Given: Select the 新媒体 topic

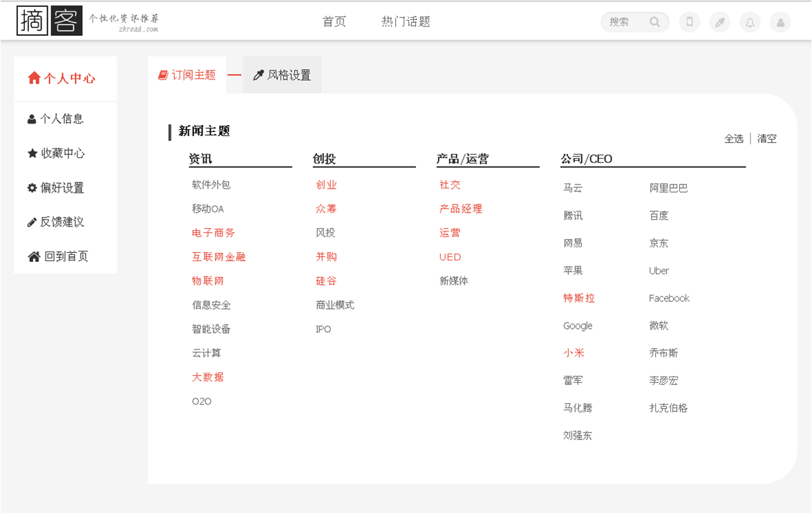Looking at the screenshot, I should click(x=453, y=281).
